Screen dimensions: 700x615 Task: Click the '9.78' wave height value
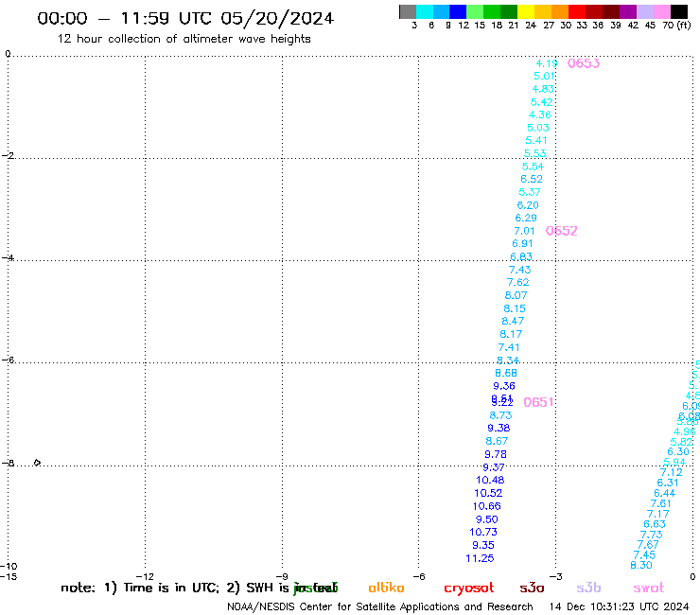click(x=496, y=454)
